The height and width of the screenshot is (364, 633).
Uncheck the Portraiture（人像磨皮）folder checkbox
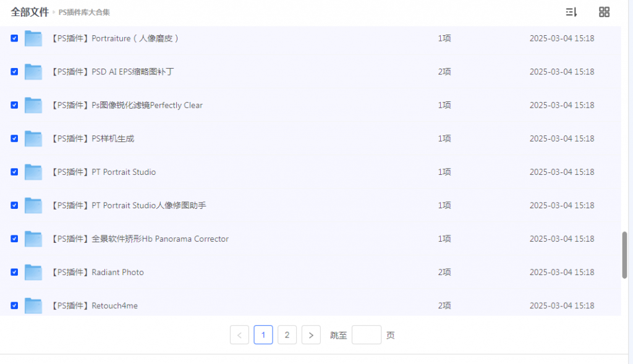click(14, 38)
